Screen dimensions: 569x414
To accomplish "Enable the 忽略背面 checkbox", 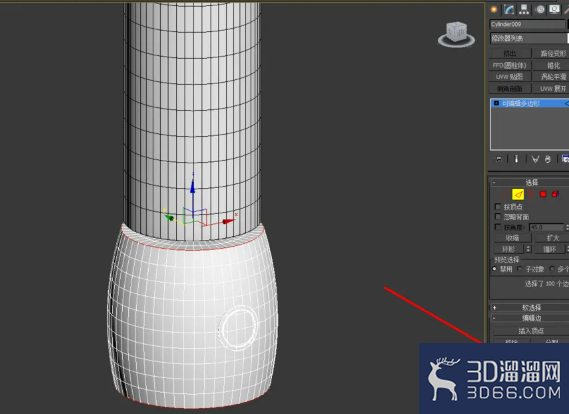I will coord(498,217).
